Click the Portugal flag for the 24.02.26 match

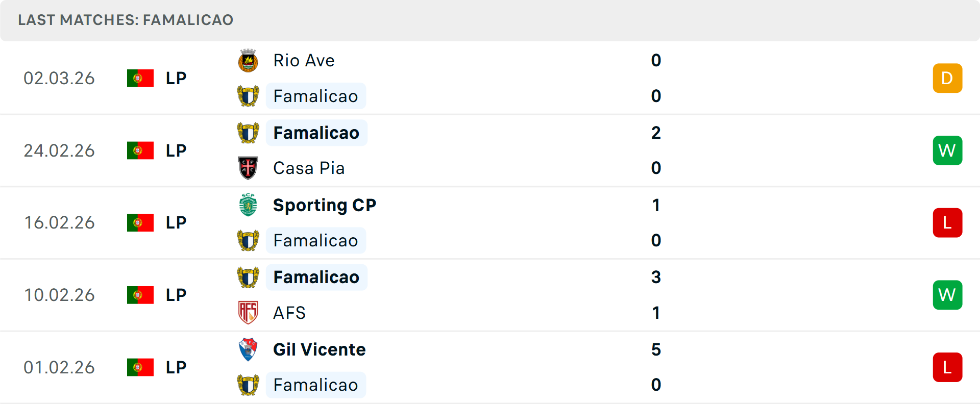[x=140, y=150]
